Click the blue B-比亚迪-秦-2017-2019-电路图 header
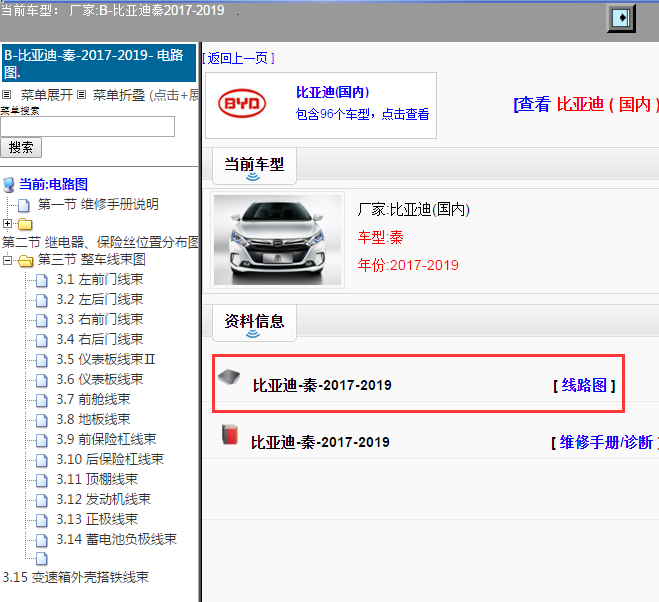 (99, 63)
